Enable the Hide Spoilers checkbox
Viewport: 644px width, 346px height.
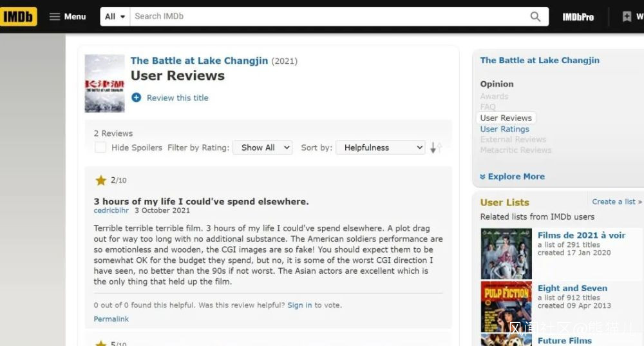pyautogui.click(x=100, y=148)
